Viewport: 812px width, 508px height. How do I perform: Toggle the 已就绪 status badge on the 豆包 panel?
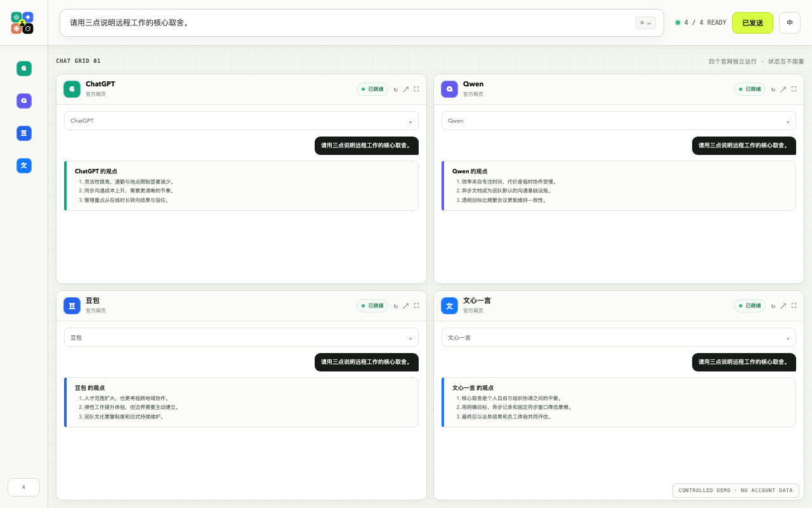372,306
